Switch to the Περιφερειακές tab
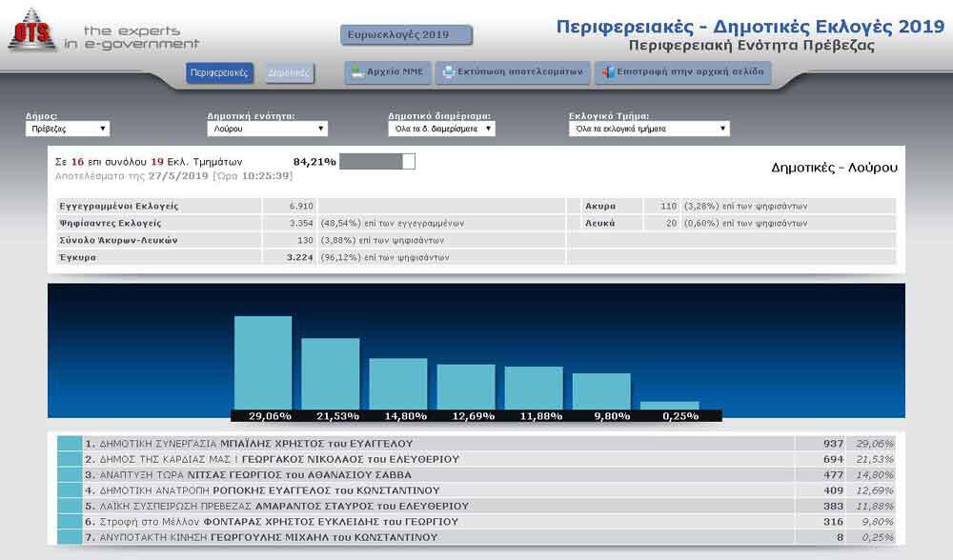The width and height of the screenshot is (953, 560). [x=219, y=73]
